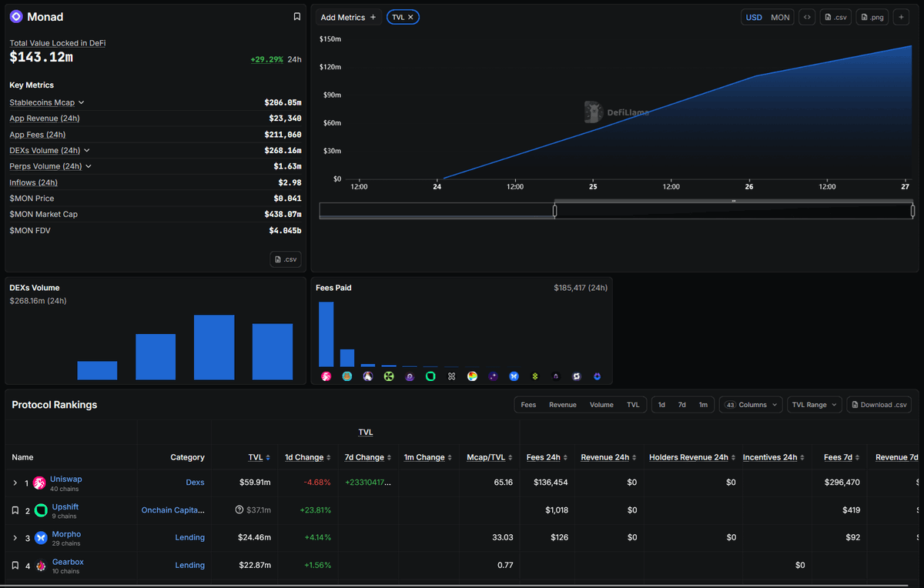The height and width of the screenshot is (588, 924).
Task: Download key metrics .csv file
Action: (x=286, y=259)
